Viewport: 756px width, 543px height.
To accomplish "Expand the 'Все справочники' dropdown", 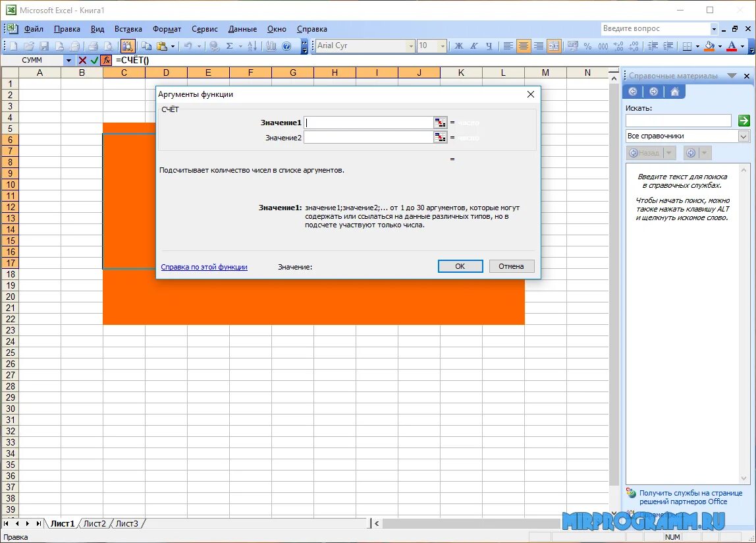I will coord(744,135).
